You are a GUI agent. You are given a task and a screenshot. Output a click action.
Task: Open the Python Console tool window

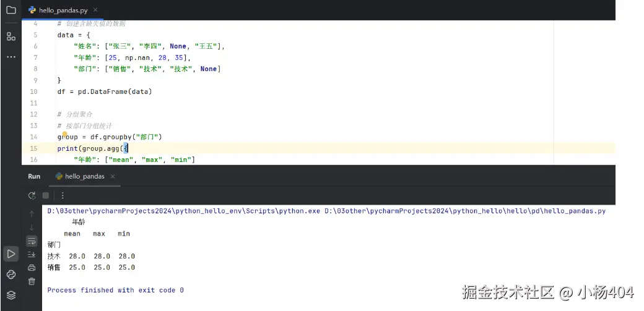(x=11, y=275)
